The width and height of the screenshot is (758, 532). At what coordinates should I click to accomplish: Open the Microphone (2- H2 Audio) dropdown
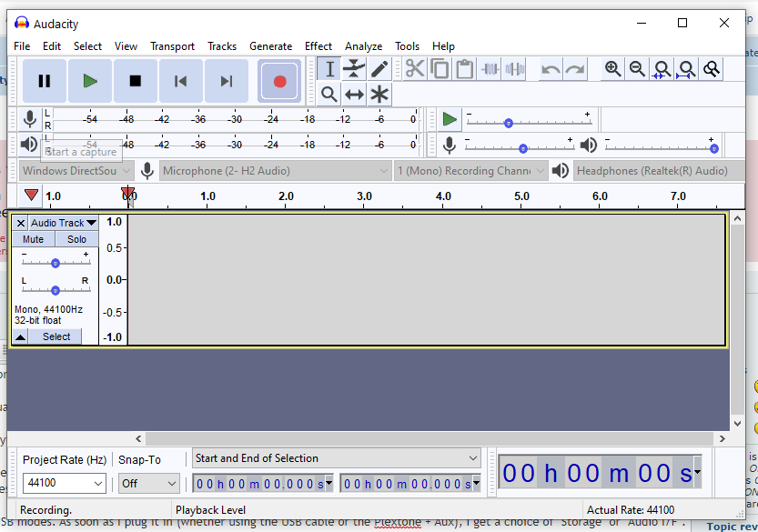tap(275, 171)
